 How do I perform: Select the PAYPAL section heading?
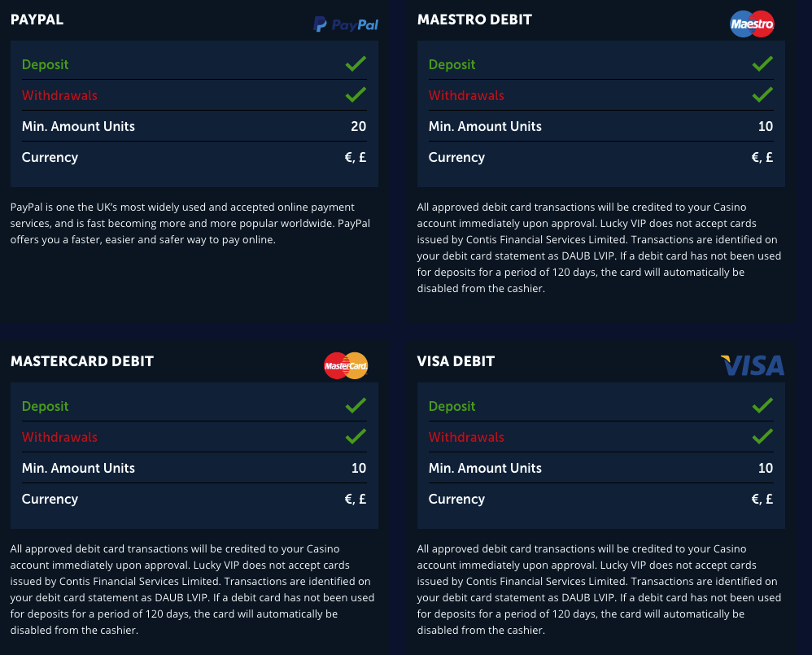pyautogui.click(x=37, y=20)
